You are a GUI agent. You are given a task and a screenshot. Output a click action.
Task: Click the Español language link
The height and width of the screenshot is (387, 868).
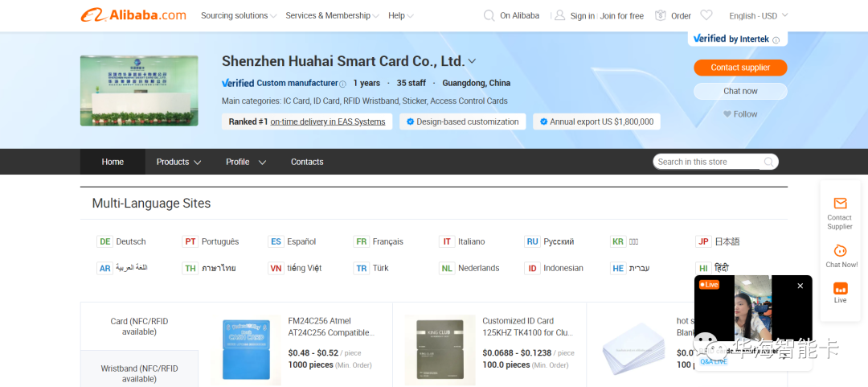[x=301, y=241]
